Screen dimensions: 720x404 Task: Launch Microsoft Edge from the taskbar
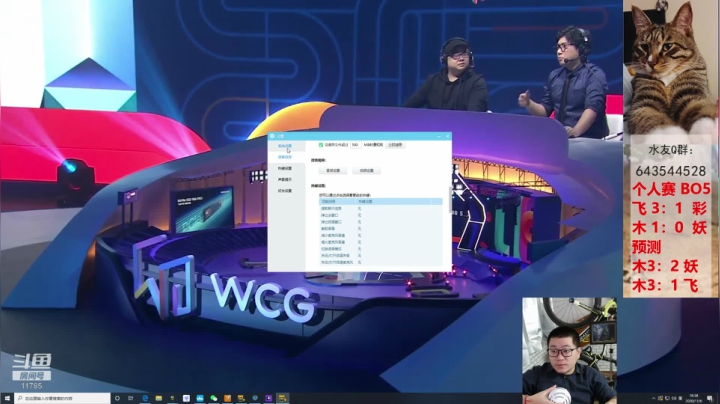pyautogui.click(x=145, y=398)
